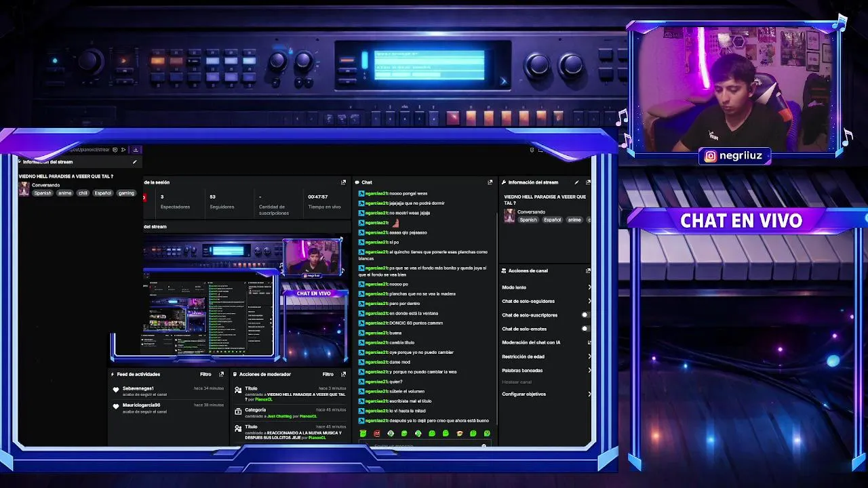This screenshot has height=488, width=868.
Task: Click the gaming tag in left stream info
Action: pos(126,193)
